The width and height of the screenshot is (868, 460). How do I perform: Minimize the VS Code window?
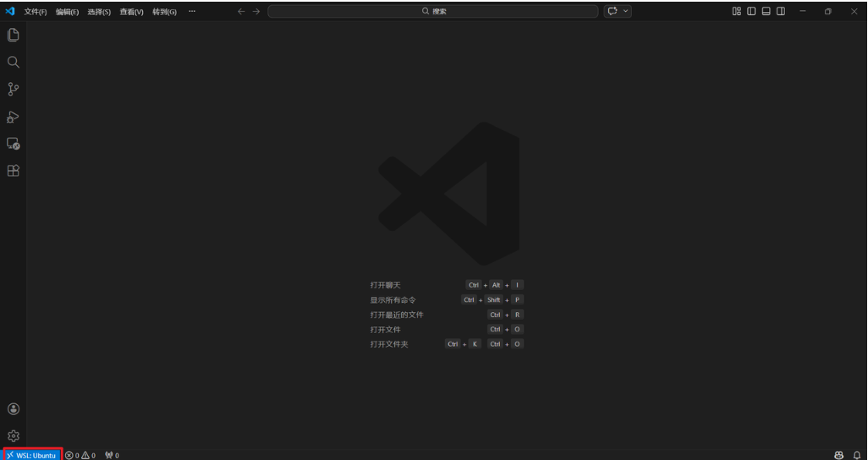803,11
